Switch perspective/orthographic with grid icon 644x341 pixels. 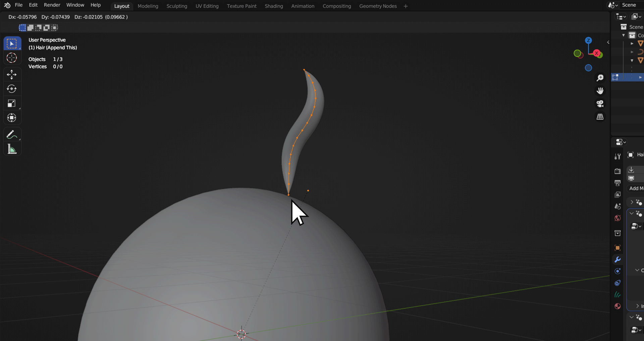600,117
